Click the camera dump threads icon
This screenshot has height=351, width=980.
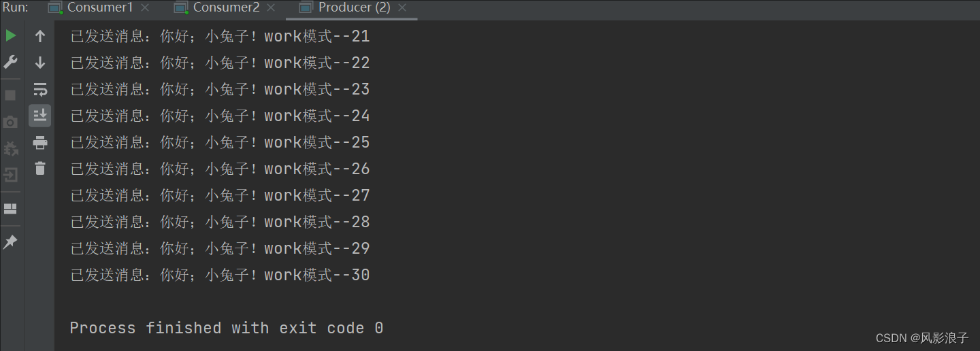coord(11,122)
